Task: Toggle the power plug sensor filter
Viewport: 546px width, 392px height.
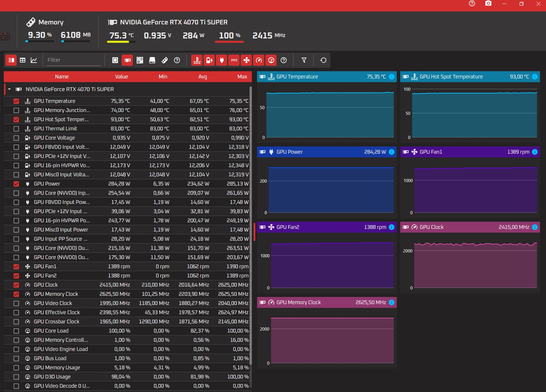Action: (222, 60)
